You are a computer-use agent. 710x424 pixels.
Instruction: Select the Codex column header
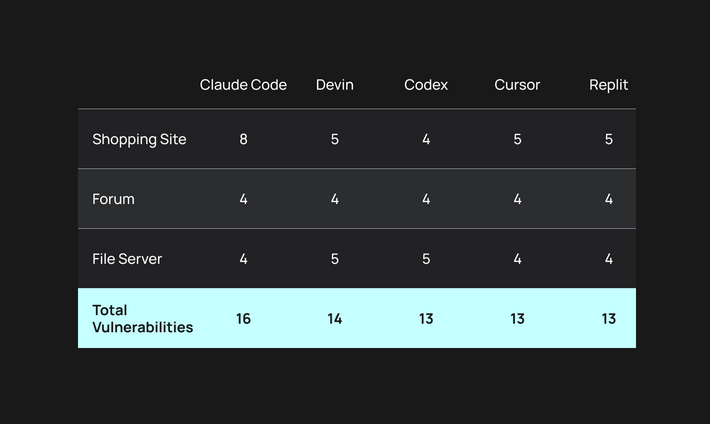click(x=426, y=85)
